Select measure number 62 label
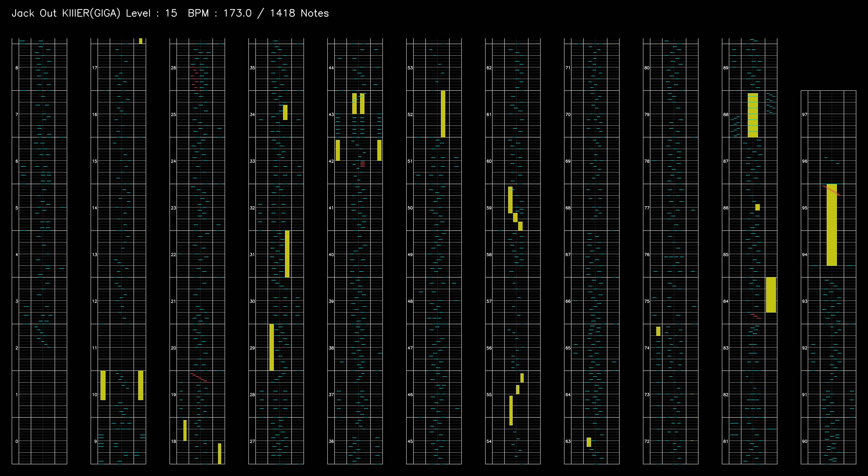Image resolution: width=868 pixels, height=476 pixels. (489, 68)
